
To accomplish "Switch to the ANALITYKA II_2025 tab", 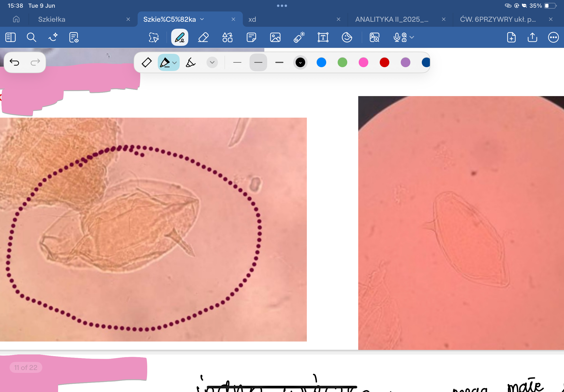I will coord(392,19).
